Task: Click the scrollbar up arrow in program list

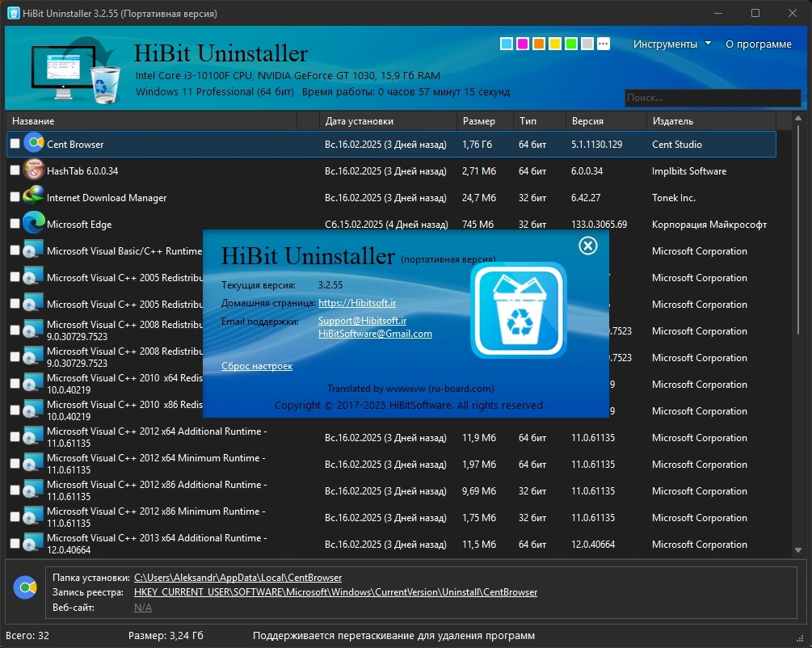Action: (798, 118)
